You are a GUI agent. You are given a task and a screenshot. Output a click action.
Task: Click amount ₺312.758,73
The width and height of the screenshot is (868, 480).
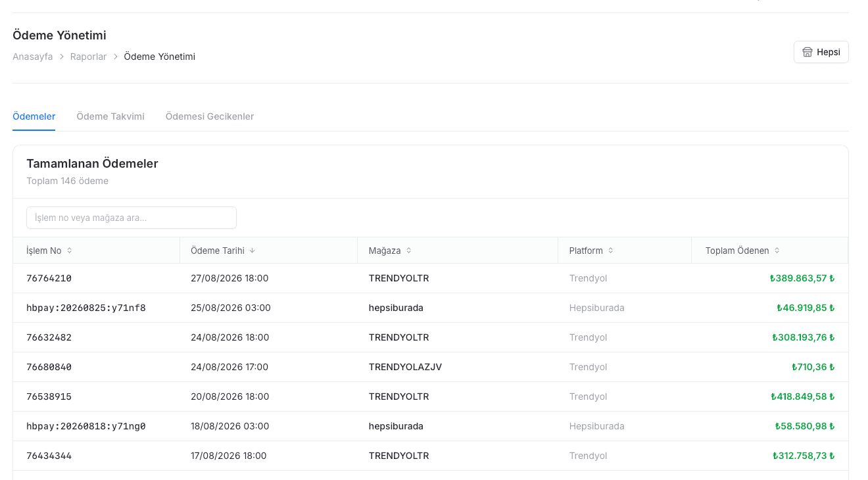[x=804, y=456]
